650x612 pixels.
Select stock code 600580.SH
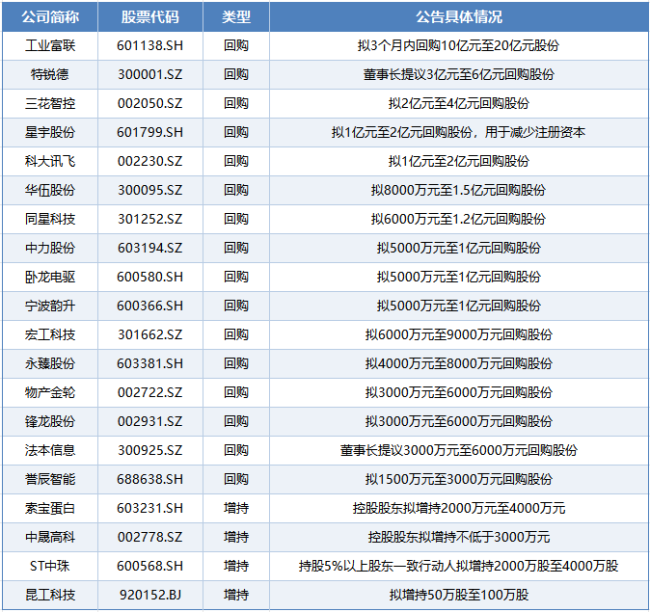click(150, 277)
